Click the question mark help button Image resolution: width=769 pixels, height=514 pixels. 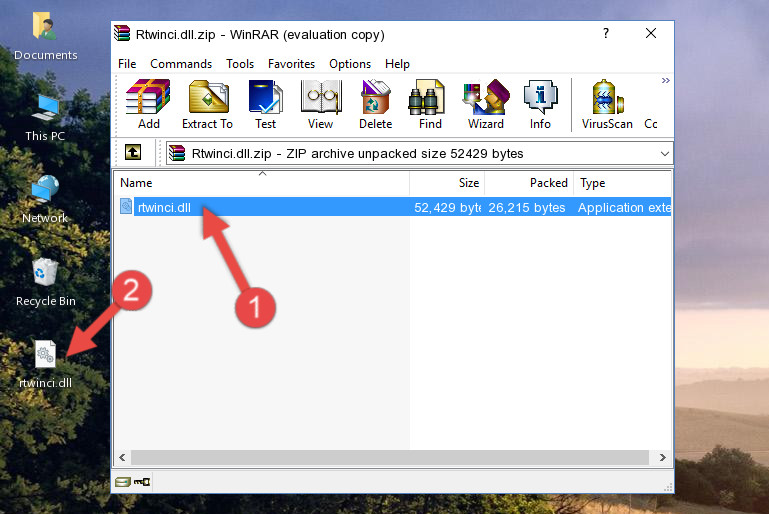606,33
